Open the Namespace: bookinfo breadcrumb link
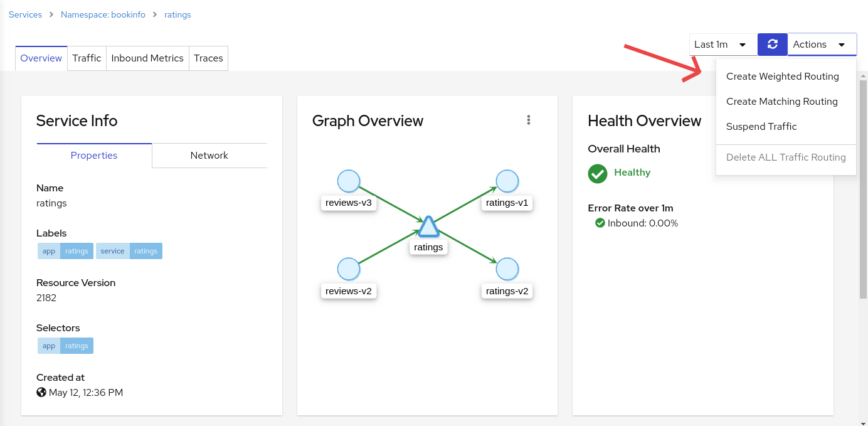Image resolution: width=868 pixels, height=426 pixels. [x=103, y=14]
